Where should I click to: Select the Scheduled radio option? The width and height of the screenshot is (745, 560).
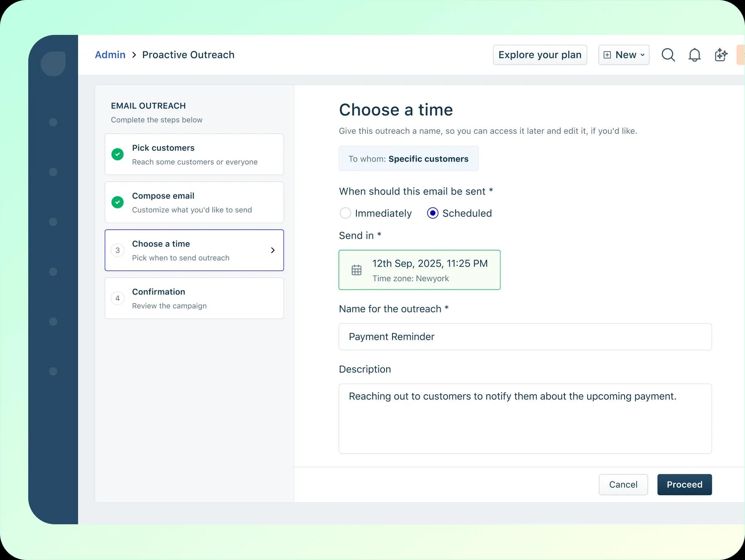tap(432, 213)
